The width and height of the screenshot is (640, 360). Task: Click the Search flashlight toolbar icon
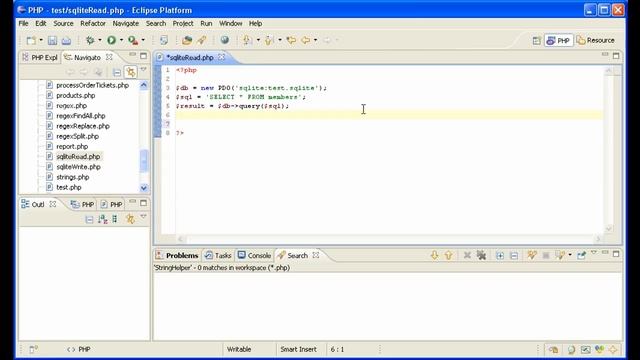point(202,40)
